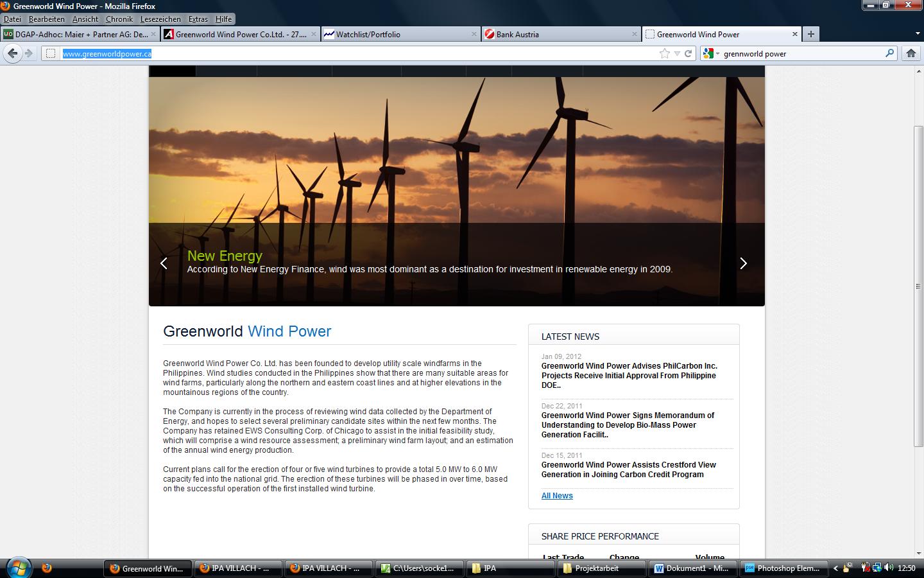
Task: Toggle the bookmark star for this page
Action: [665, 53]
